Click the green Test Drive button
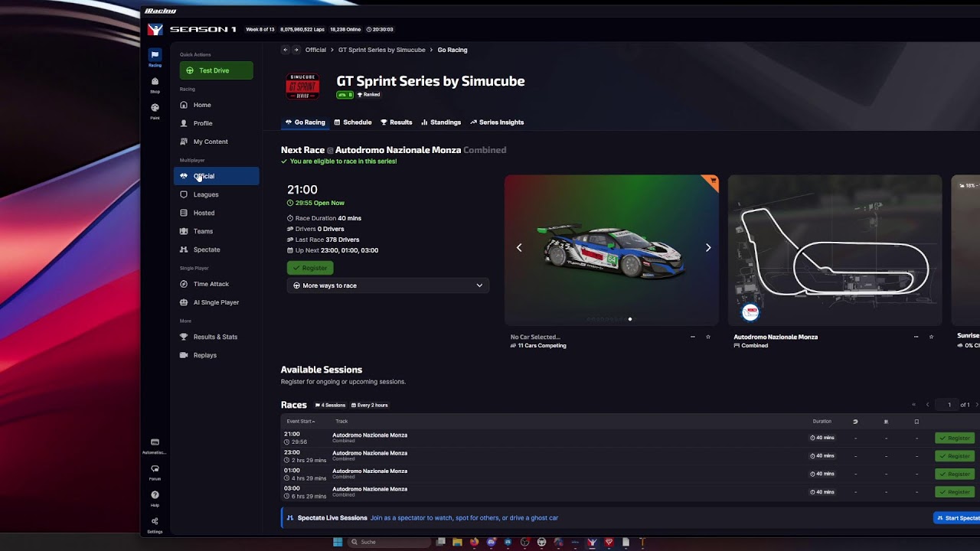This screenshot has width=980, height=551. [x=217, y=70]
